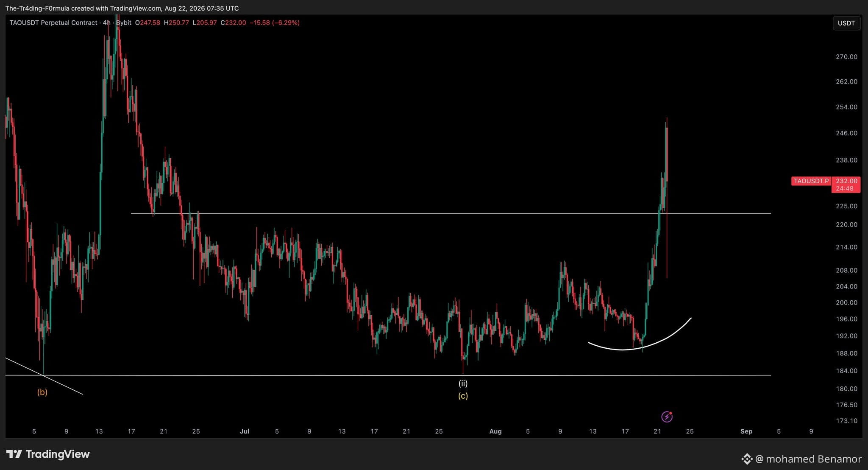The width and height of the screenshot is (868, 470).
Task: Click the purple lightning event marker icon
Action: (x=667, y=417)
